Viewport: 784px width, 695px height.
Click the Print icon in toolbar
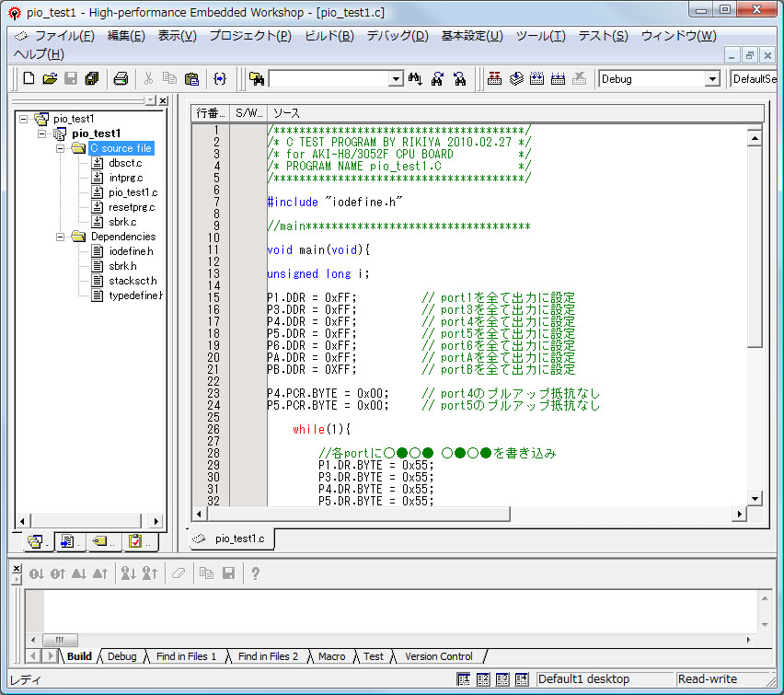pos(121,79)
